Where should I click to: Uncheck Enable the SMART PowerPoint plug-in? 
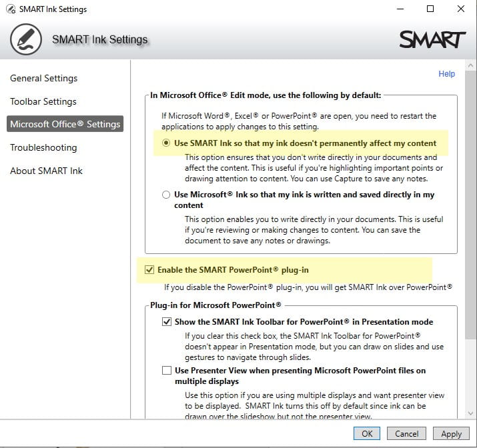pos(149,270)
